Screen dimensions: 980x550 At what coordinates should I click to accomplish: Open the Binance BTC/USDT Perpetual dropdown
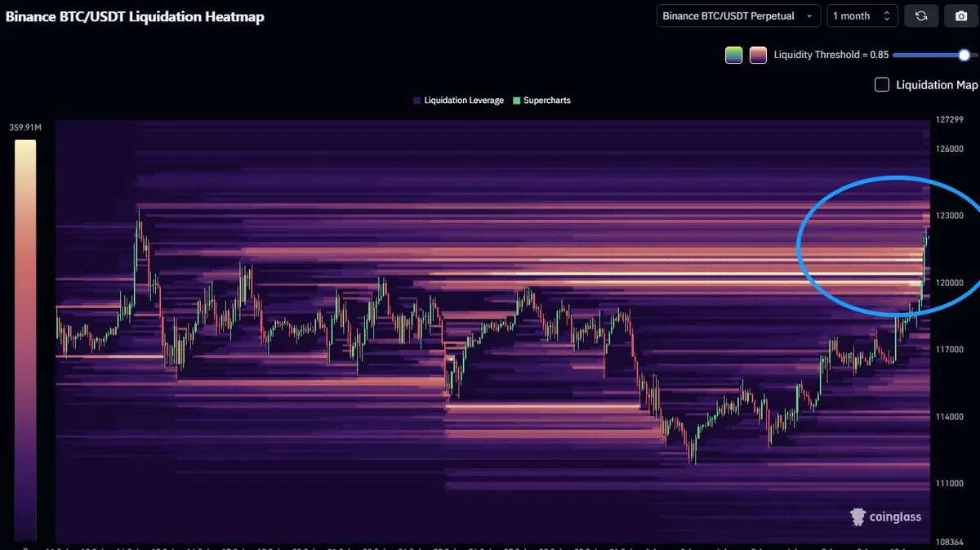738,16
